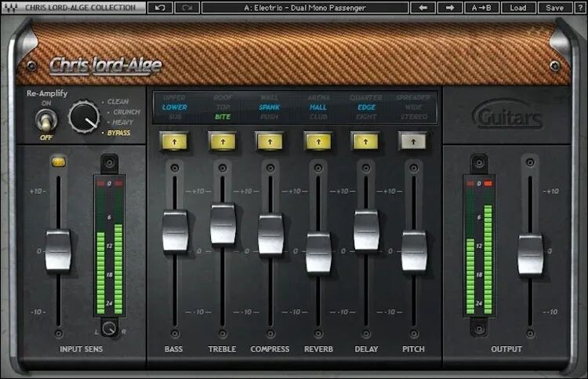Click the ARENA reverb mode text

[x=318, y=98]
